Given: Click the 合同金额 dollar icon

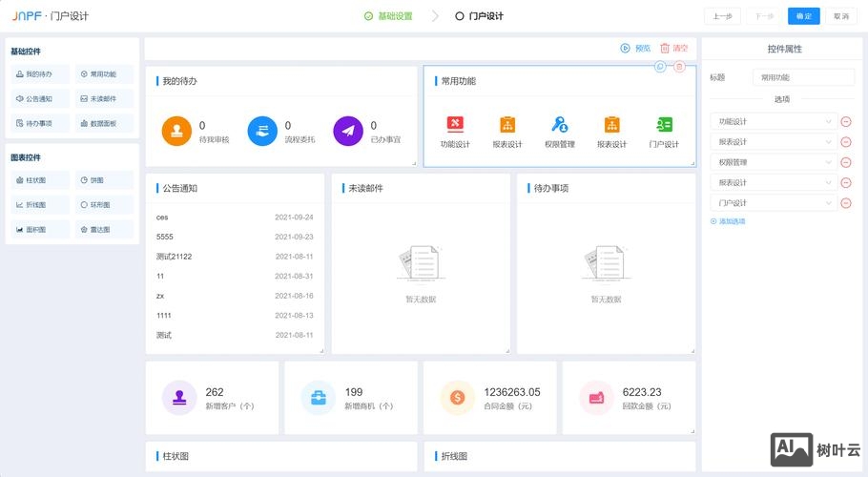Looking at the screenshot, I should 457,398.
